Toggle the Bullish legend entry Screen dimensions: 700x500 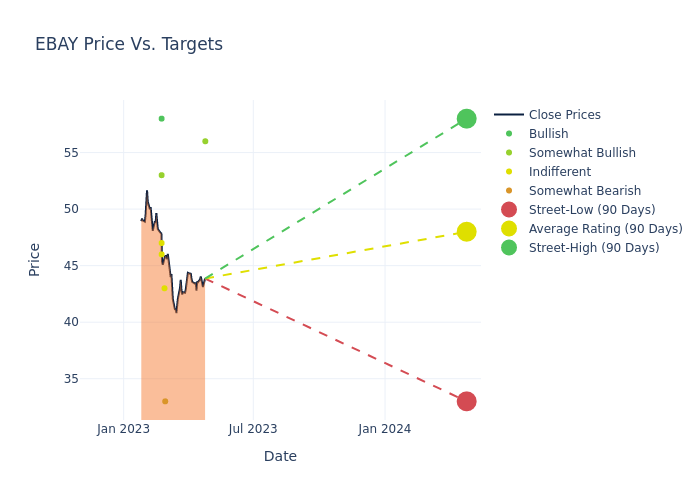(548, 134)
